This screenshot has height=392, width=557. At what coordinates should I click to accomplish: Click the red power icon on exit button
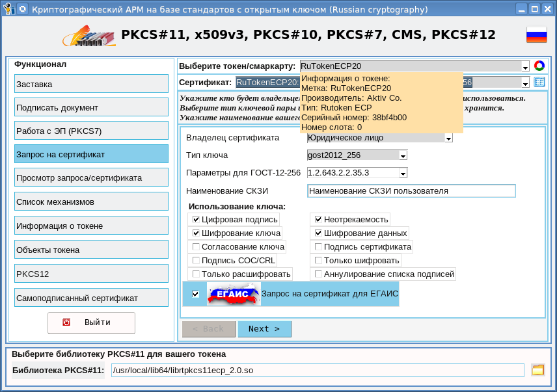click(66, 322)
